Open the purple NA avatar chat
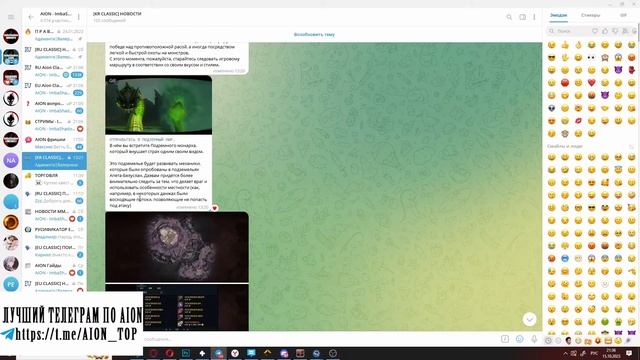This screenshot has height=360, width=640. tap(11, 160)
